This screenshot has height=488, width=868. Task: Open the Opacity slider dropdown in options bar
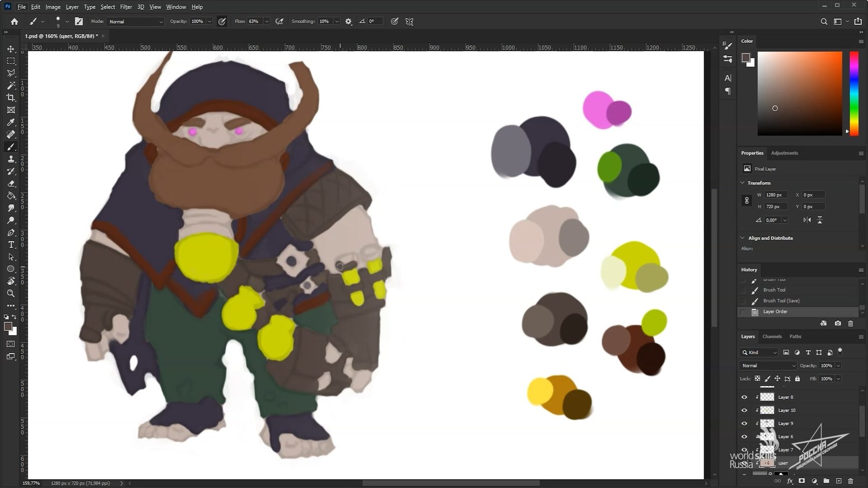point(209,22)
